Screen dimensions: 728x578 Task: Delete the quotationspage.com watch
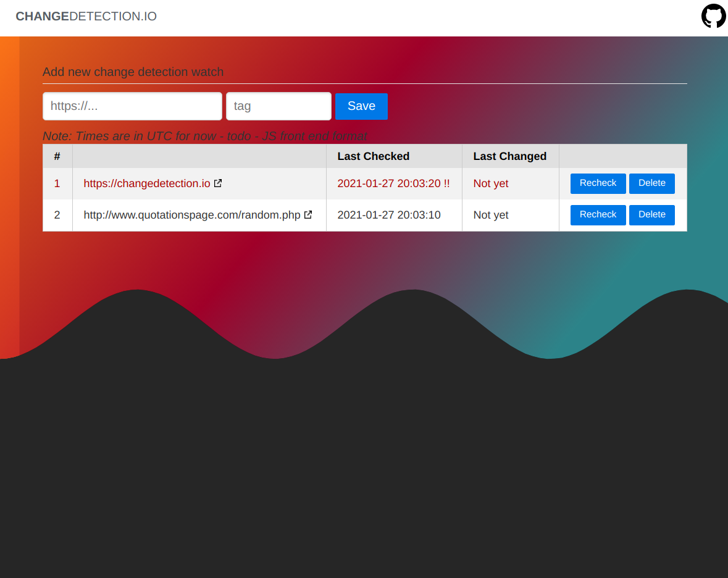(x=651, y=215)
